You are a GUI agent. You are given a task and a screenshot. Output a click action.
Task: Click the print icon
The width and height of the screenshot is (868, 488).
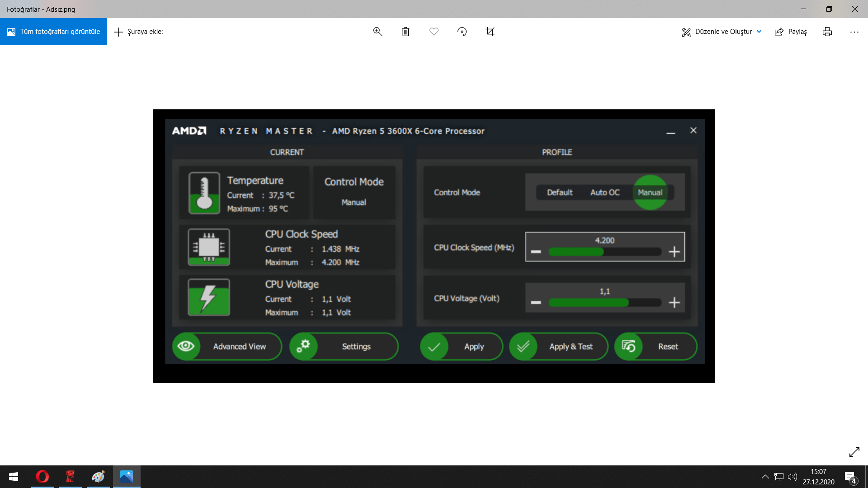coord(827,32)
